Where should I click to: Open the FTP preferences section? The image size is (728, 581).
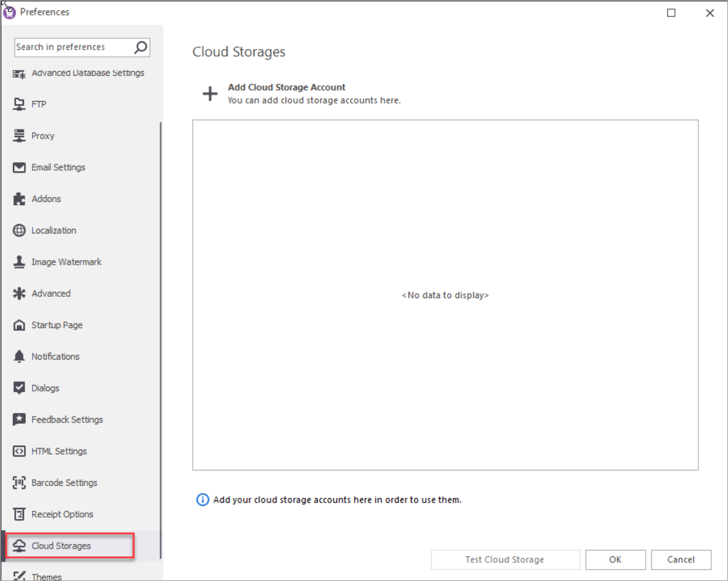[x=81, y=104]
